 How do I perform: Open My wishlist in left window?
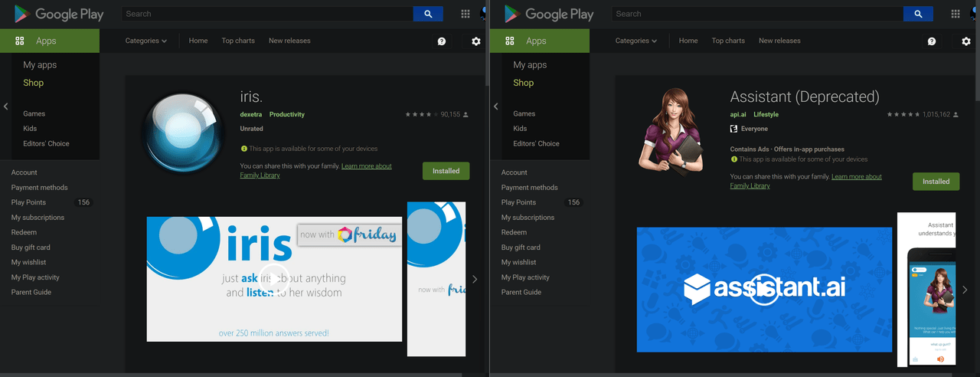click(28, 262)
